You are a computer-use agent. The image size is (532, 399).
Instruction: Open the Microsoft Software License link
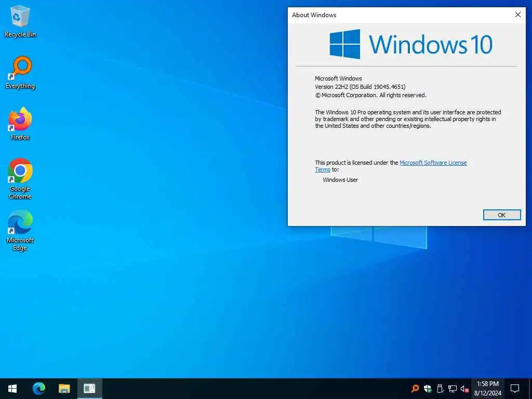pos(433,163)
